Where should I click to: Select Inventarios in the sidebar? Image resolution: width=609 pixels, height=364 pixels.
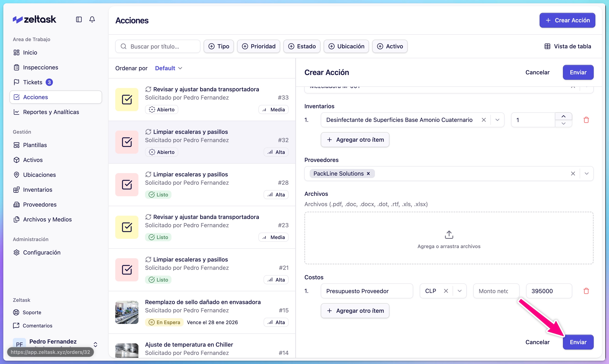pos(38,189)
